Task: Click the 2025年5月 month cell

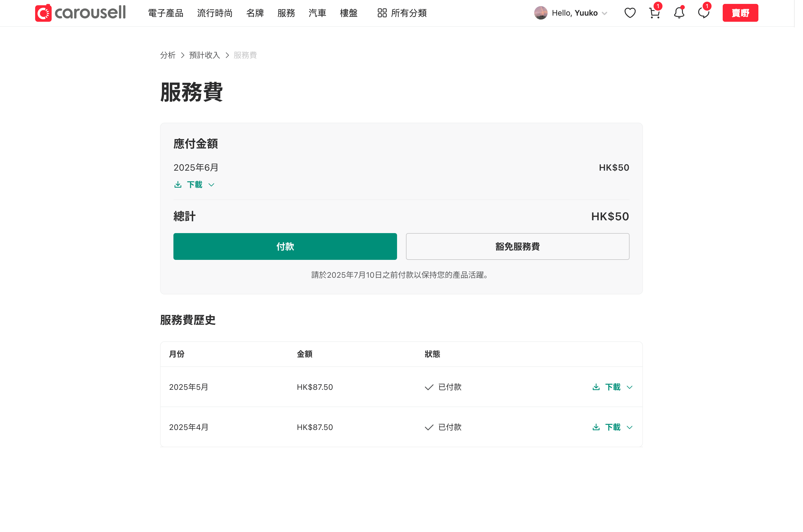Action: pos(189,387)
